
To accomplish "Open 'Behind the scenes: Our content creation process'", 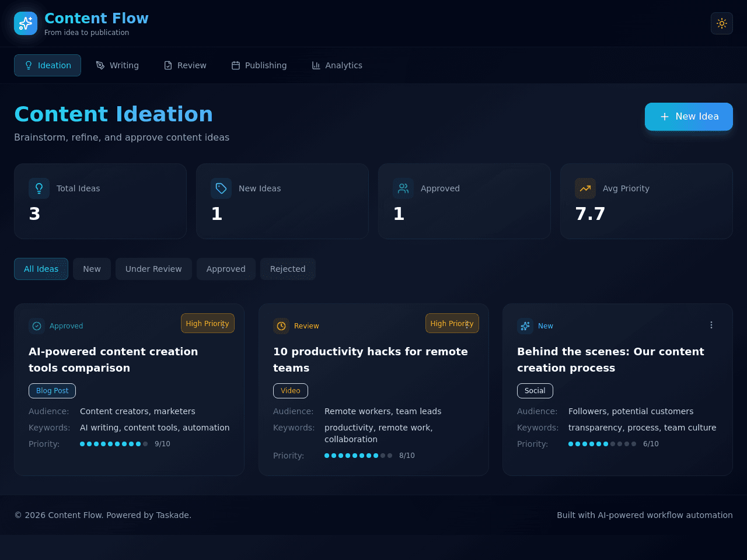I will coord(610,360).
